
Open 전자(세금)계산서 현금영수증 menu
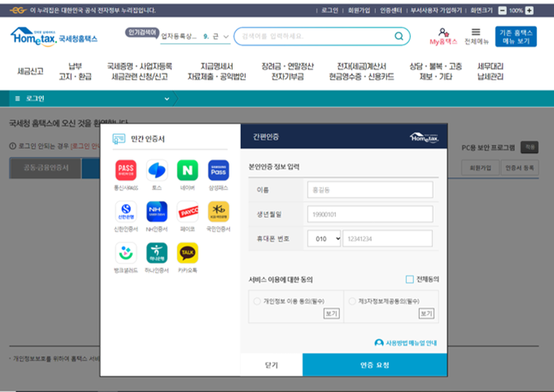(361, 72)
